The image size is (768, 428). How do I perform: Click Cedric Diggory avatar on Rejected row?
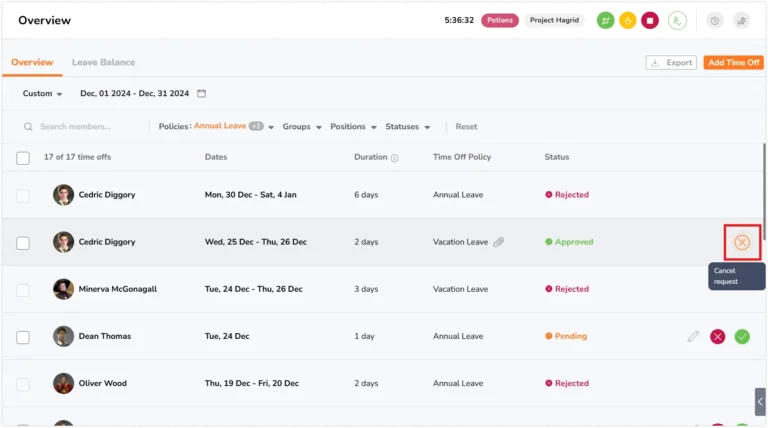pos(63,195)
